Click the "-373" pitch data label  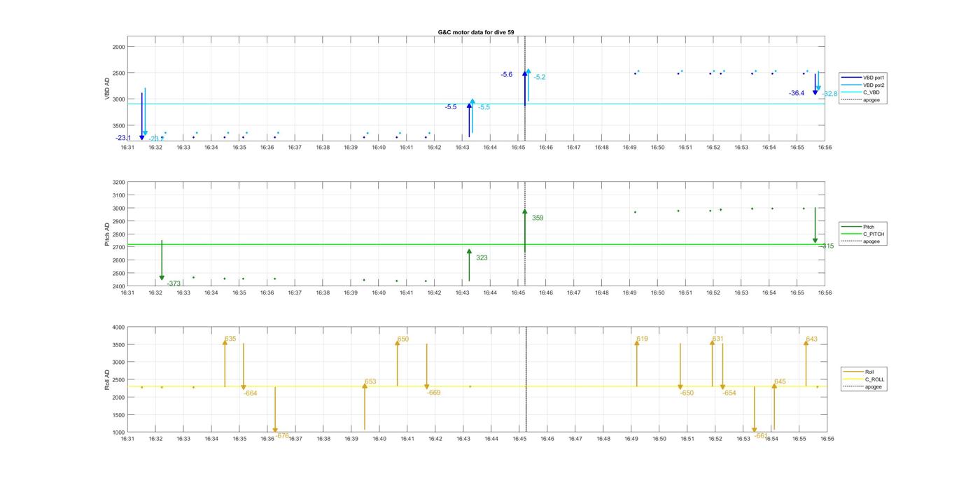coord(174,283)
